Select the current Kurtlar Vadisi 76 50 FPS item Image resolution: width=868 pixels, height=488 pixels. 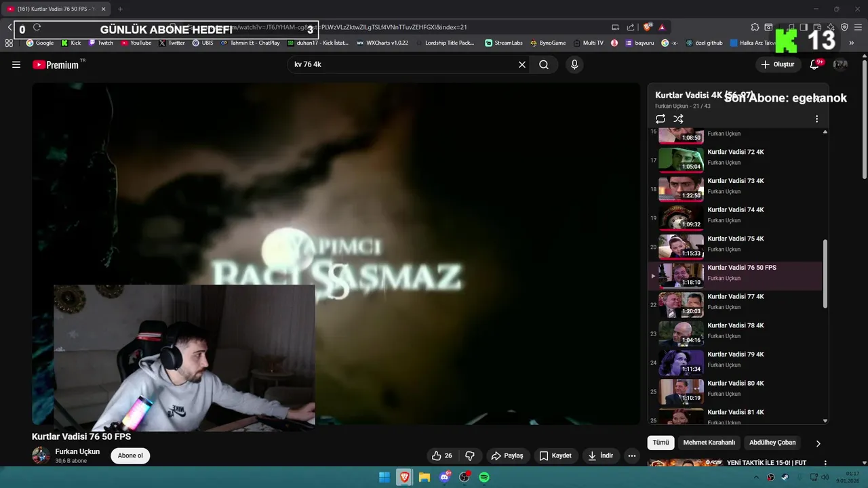736,276
